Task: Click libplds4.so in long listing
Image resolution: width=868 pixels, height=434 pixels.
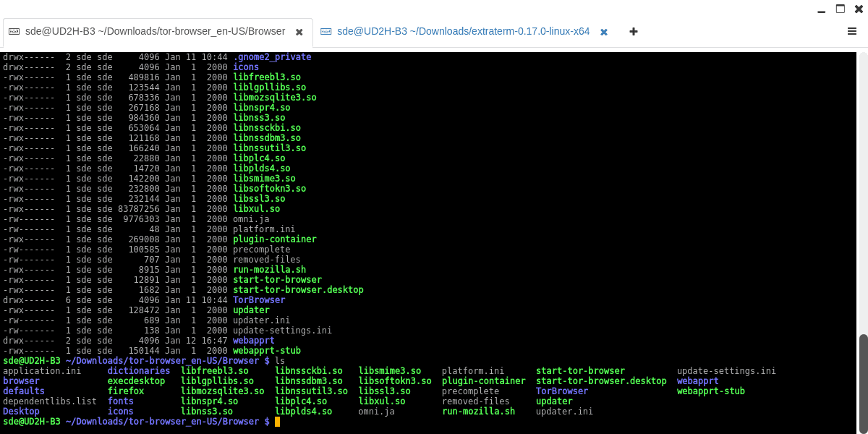Action: (x=262, y=169)
